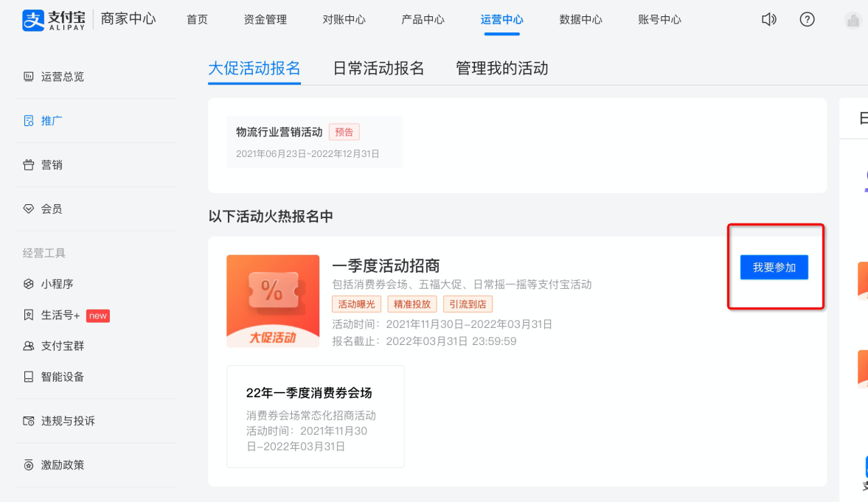Screen dimensions: 868x502
Task: Open the 物流行业营销活动 card
Action: (x=314, y=142)
